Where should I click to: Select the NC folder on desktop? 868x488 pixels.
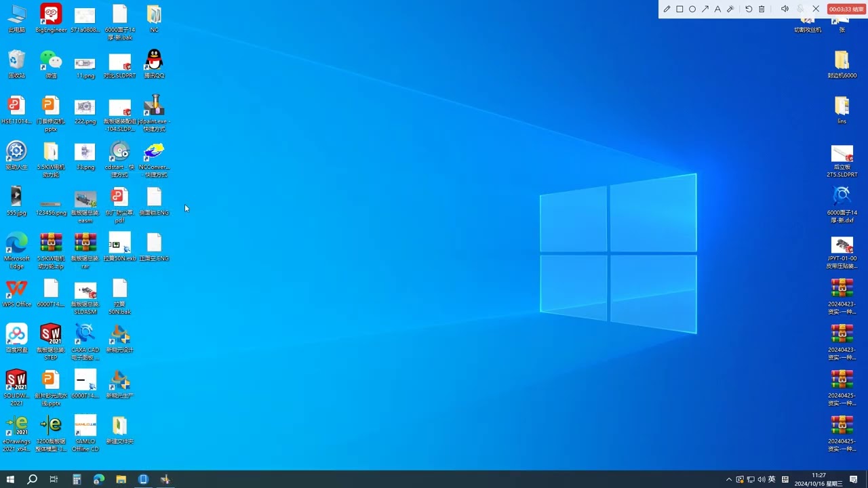[x=154, y=19]
